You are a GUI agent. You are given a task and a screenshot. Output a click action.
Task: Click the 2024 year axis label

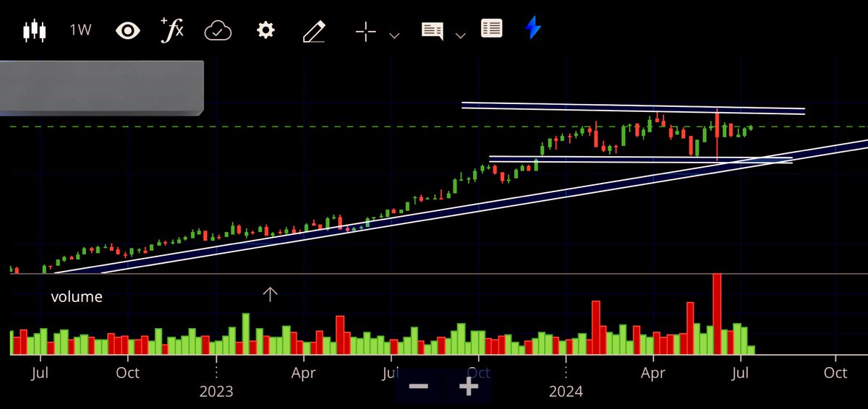[x=566, y=392]
